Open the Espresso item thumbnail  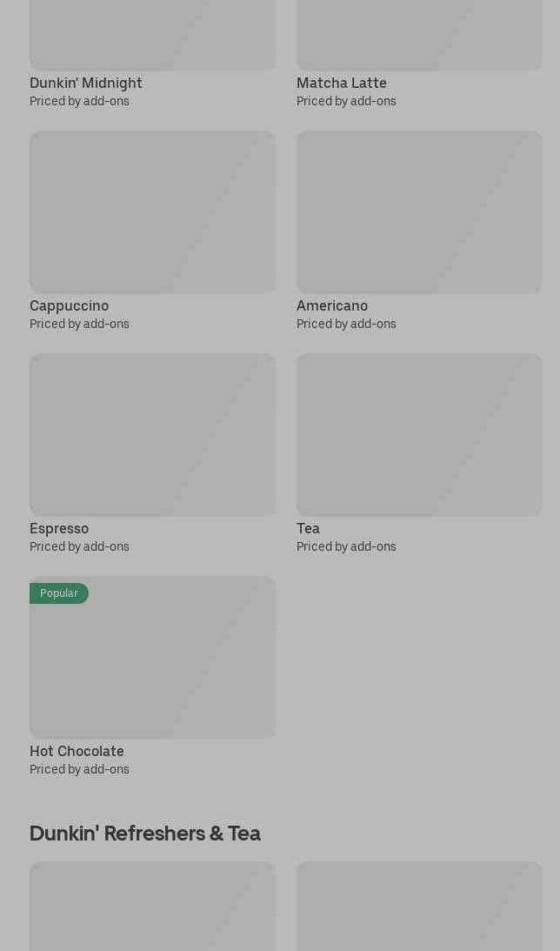[x=152, y=435]
